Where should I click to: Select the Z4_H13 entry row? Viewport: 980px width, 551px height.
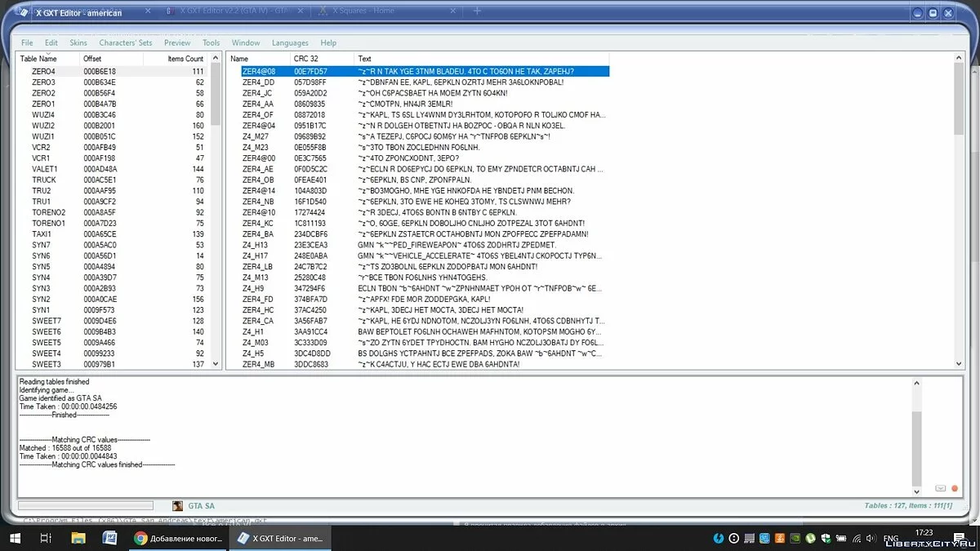pos(255,245)
